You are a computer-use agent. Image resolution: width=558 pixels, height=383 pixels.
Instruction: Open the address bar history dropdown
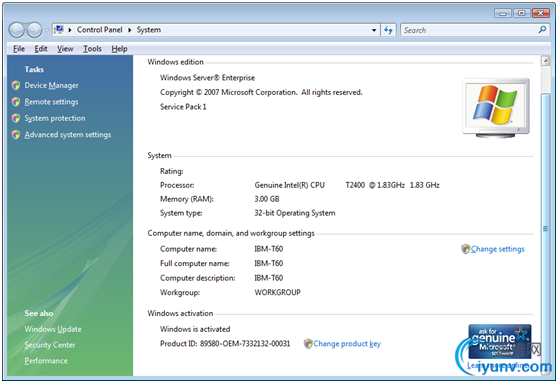pos(374,30)
